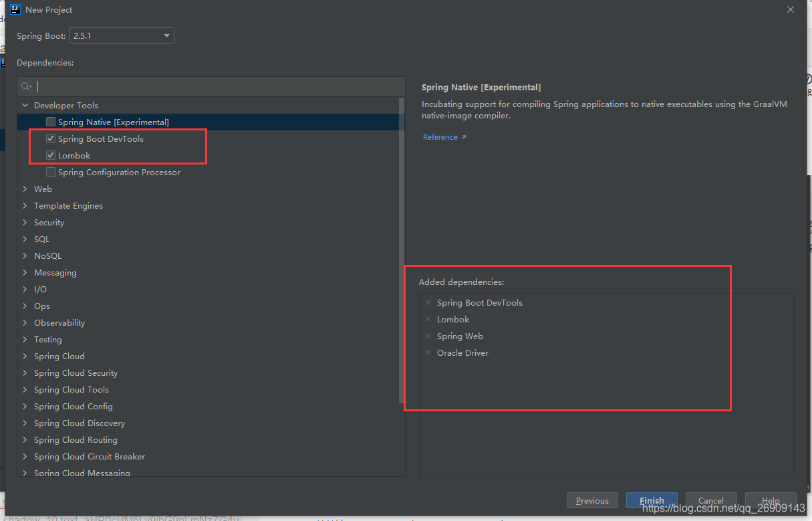Expand the Spring Cloud Tools category

click(25, 389)
